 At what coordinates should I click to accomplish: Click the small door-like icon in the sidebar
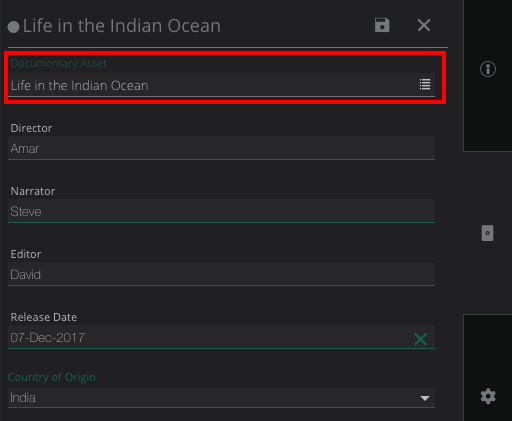pyautogui.click(x=487, y=233)
